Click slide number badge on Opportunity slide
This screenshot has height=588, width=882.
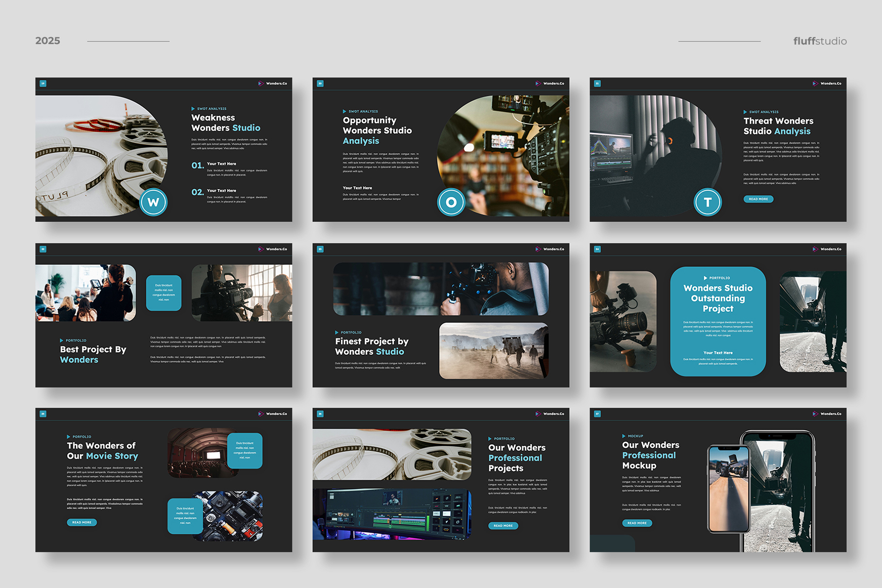pos(320,83)
